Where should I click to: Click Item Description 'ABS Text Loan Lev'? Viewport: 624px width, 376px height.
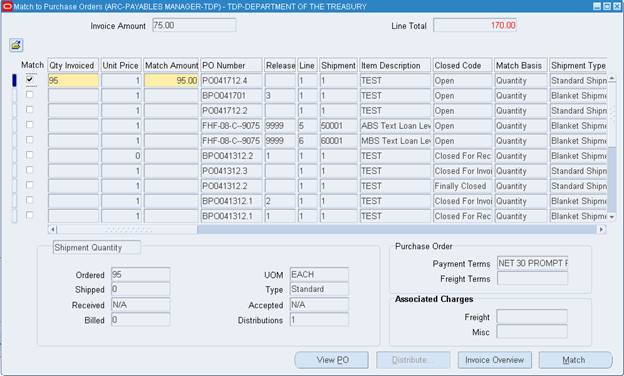click(395, 126)
